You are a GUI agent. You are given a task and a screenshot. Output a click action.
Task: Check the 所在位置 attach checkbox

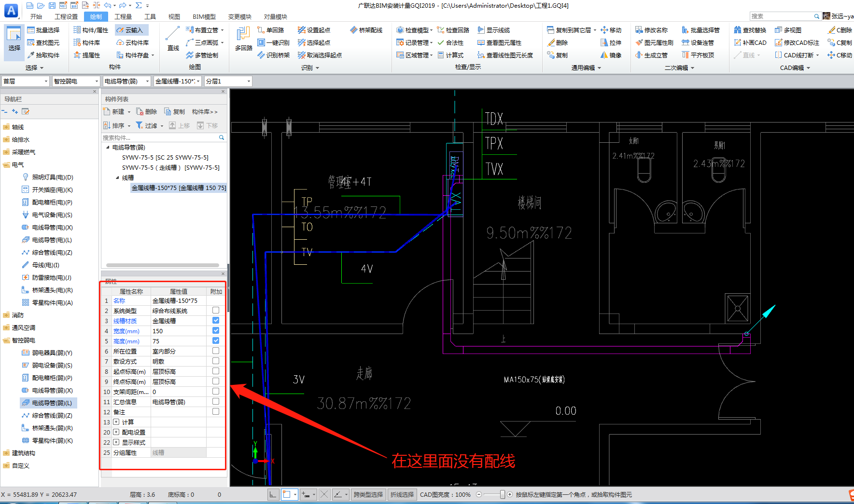[216, 351]
